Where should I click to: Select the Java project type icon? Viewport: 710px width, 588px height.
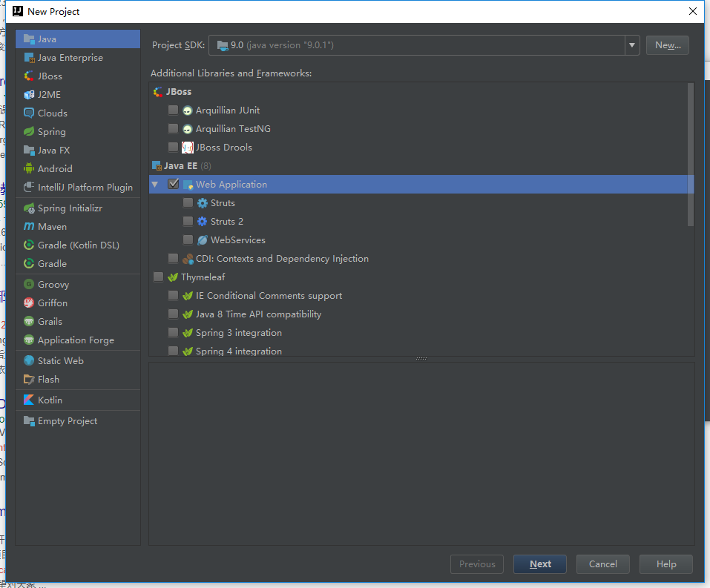coord(29,39)
